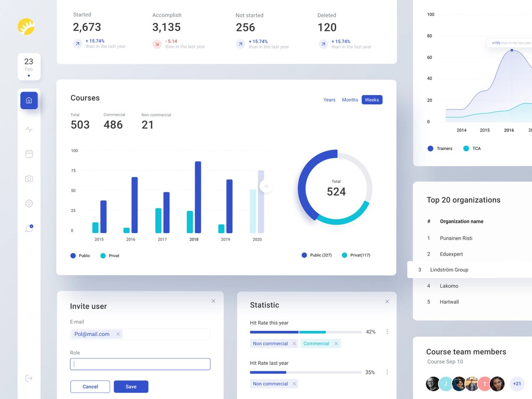Open options menu beside Hit Rate last year
Screen dimensions: 532x399
click(387, 372)
